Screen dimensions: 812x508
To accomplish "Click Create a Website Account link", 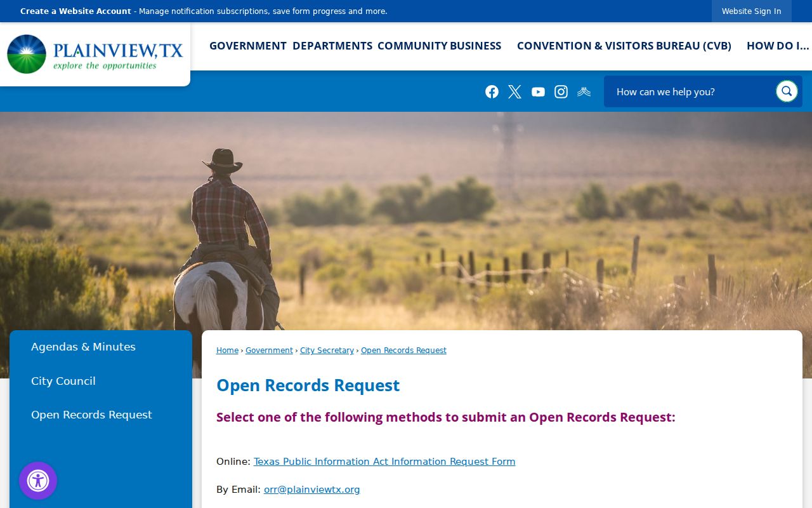I will pos(75,11).
